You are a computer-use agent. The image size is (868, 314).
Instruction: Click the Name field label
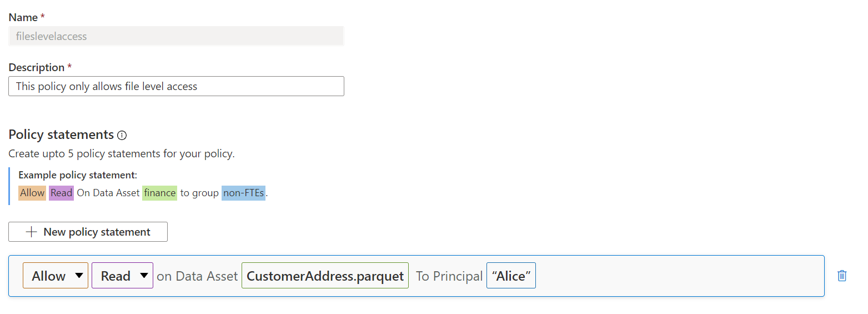click(23, 17)
